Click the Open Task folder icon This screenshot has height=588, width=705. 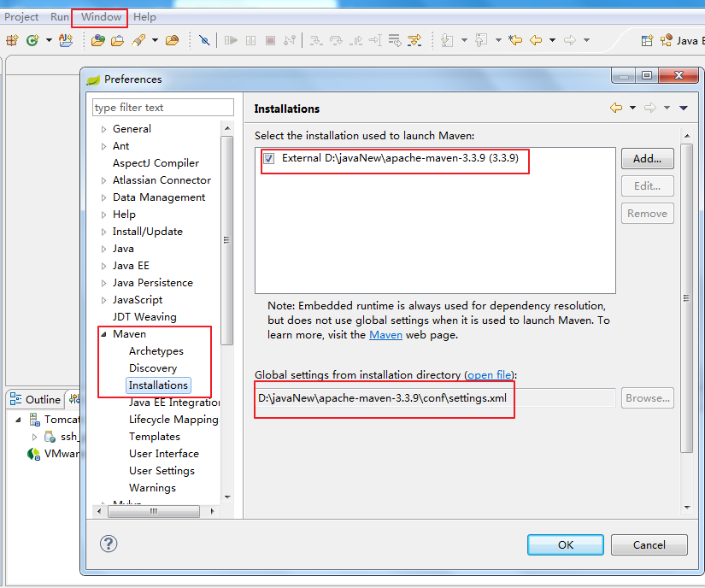pos(117,40)
